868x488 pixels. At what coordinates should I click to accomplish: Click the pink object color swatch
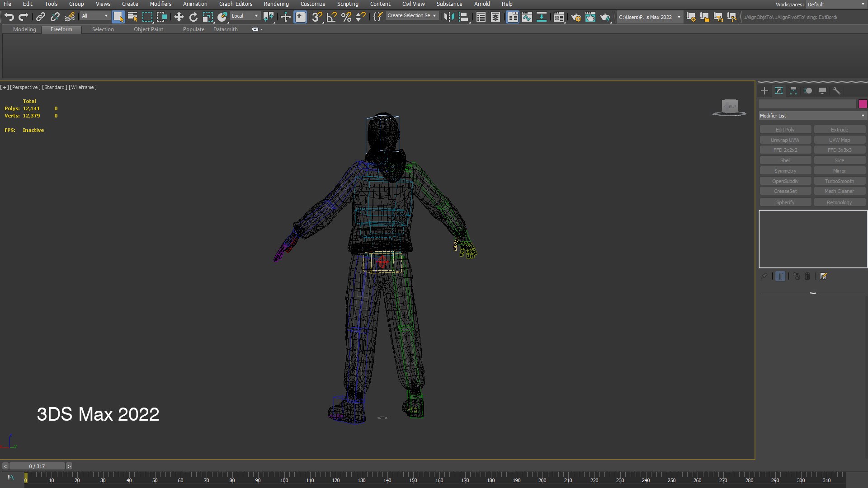click(x=863, y=104)
